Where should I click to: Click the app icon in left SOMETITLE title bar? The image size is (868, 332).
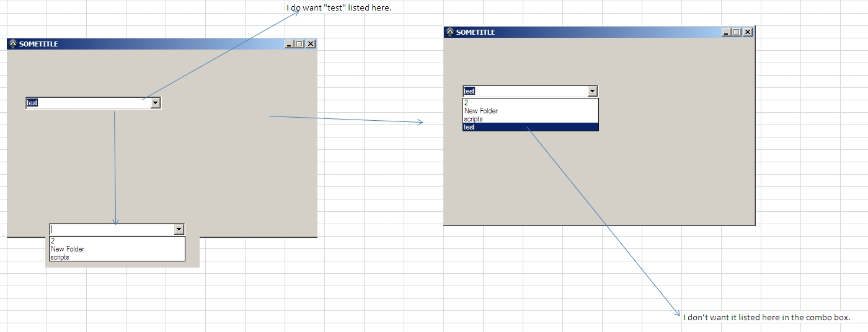[x=13, y=44]
